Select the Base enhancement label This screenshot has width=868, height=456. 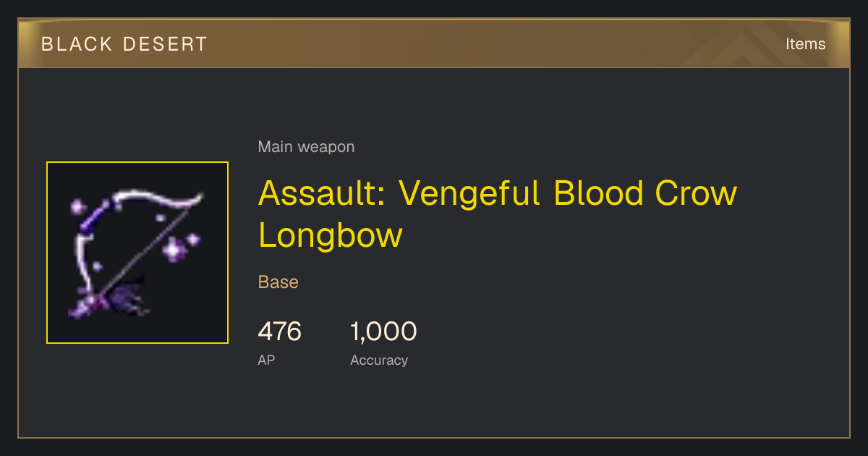tap(278, 282)
